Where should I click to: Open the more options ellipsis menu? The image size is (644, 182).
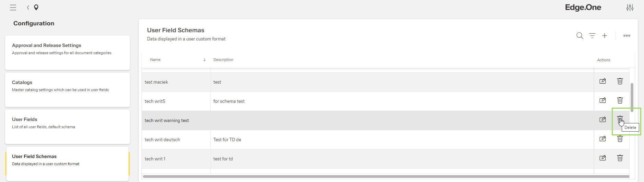[x=627, y=36]
